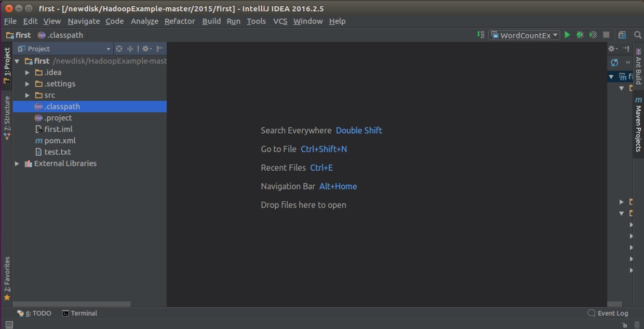Collapse All icon in Project panel header
The image size is (644, 329).
[130, 49]
